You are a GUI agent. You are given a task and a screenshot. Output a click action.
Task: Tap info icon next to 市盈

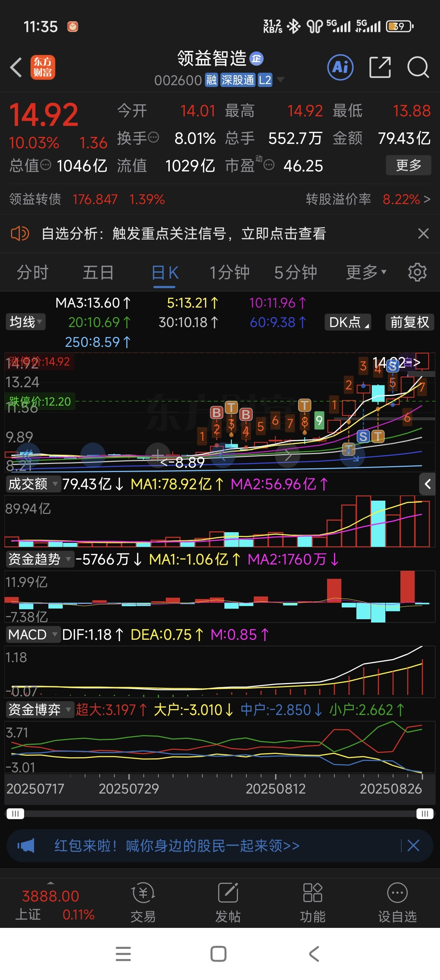click(269, 165)
